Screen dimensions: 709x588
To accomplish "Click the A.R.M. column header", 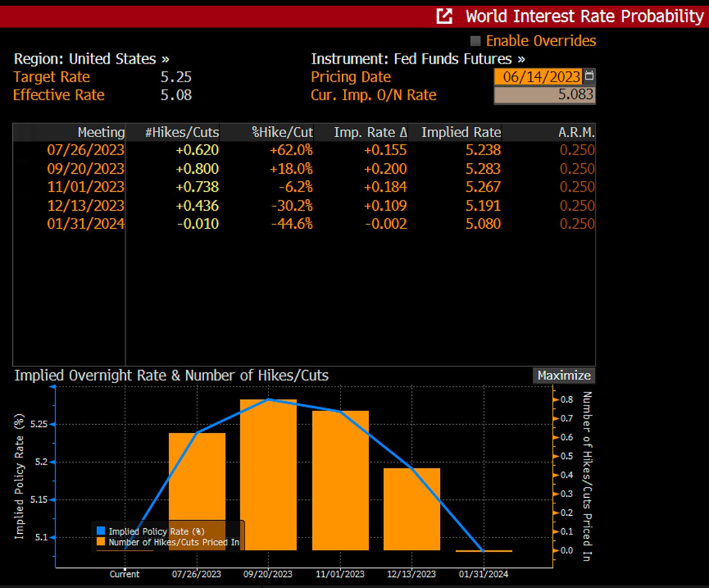I will click(x=576, y=133).
